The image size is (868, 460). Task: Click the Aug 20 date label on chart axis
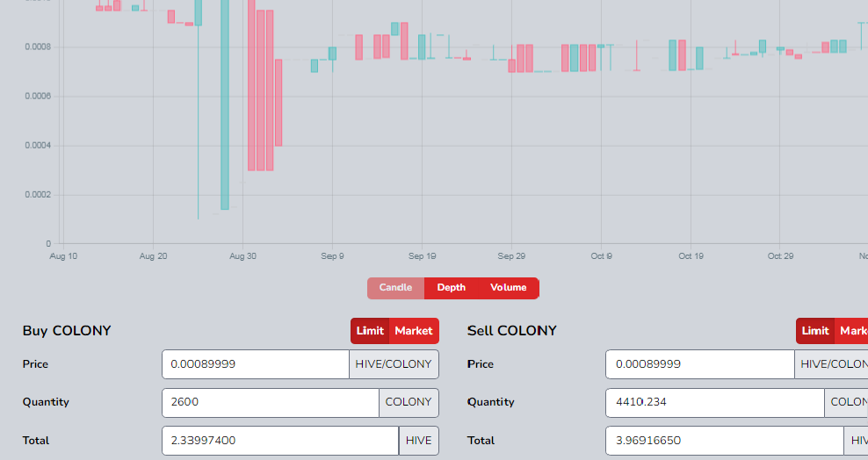point(153,256)
